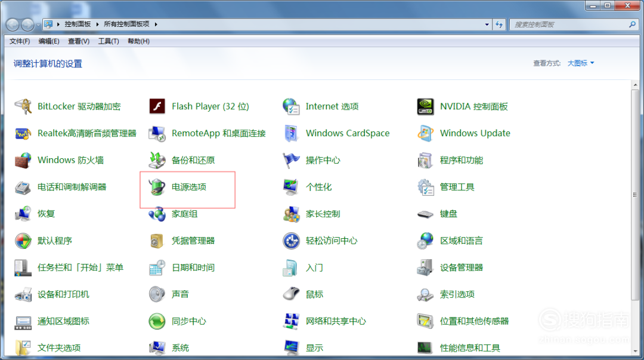Expand the address bar history dropdown arrow
The height and width of the screenshot is (360, 644).
click(487, 24)
